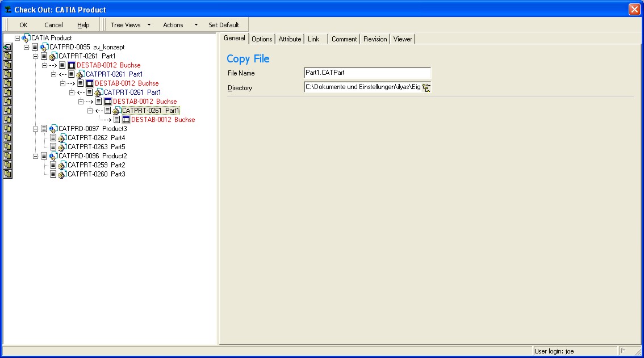644x358 pixels.
Task: Click the product icon beside CATPRD-0095 zu_konzept
Action: pos(44,47)
